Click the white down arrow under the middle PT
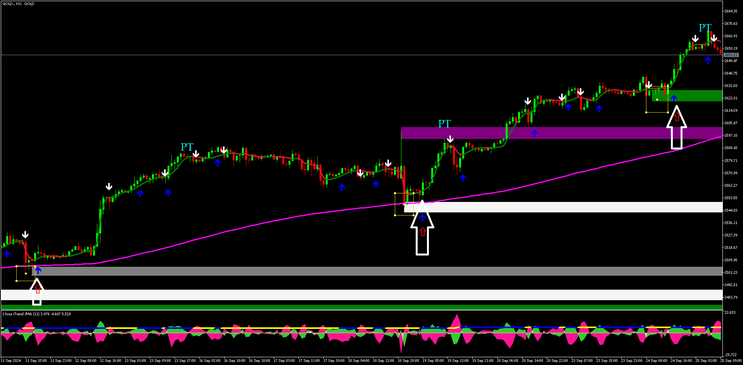This screenshot has width=743, height=365. (450, 139)
